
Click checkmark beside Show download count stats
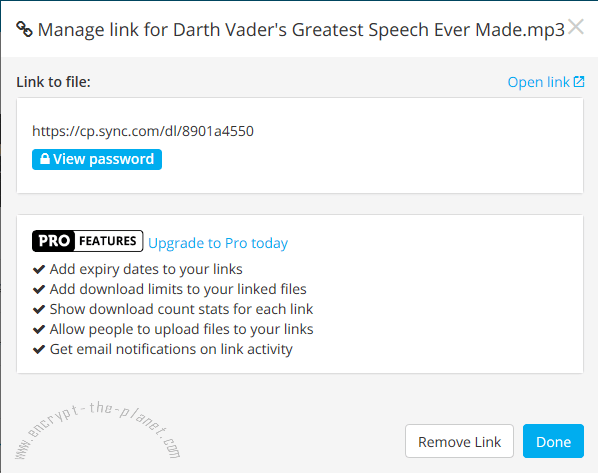pos(39,309)
